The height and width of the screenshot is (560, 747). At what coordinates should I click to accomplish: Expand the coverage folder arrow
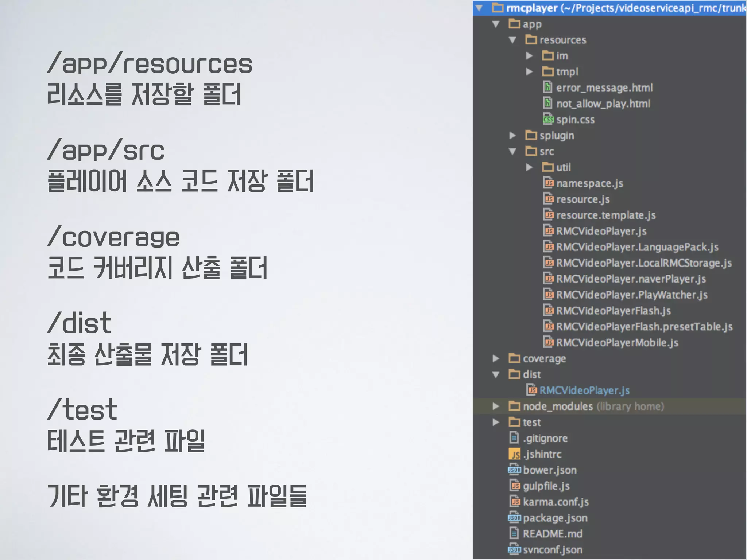pyautogui.click(x=496, y=358)
